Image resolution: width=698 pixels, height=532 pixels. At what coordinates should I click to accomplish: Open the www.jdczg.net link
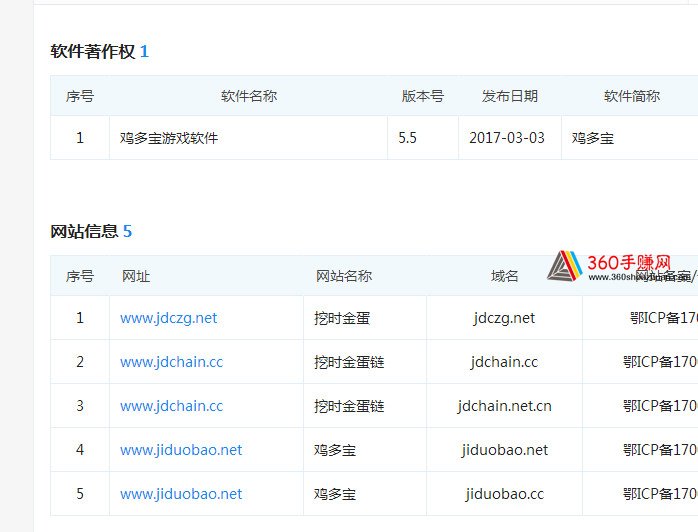click(169, 318)
